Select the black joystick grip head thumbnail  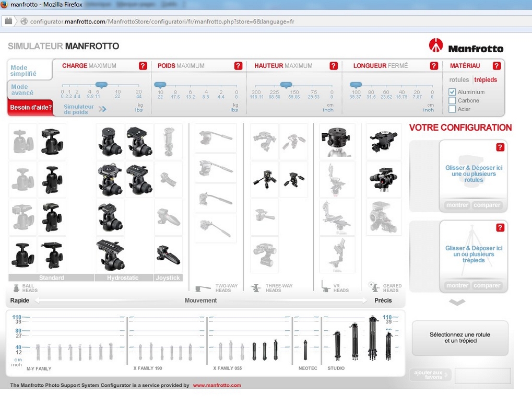pyautogui.click(x=168, y=255)
